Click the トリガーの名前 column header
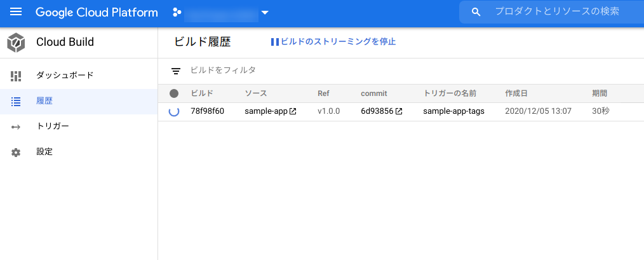The width and height of the screenshot is (644, 260). pos(450,94)
